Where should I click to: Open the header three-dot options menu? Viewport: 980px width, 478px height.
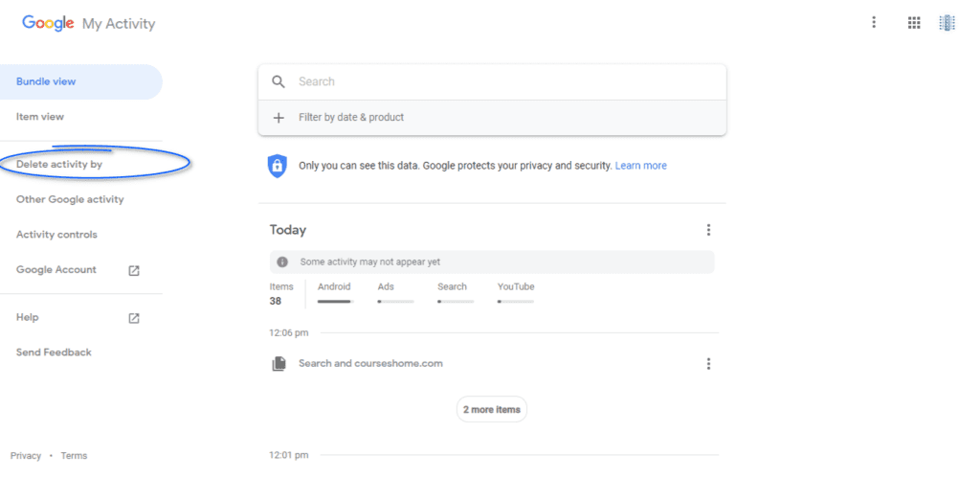pyautogui.click(x=874, y=23)
